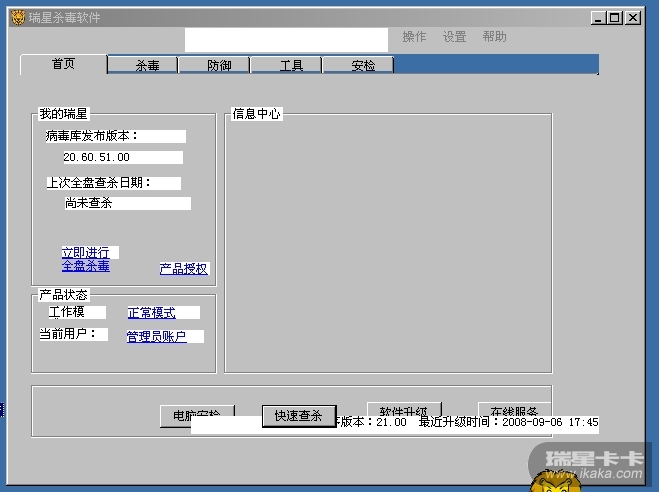Open the 产品授权 link
Screen dimensions: 659x492
pyautogui.click(x=184, y=269)
